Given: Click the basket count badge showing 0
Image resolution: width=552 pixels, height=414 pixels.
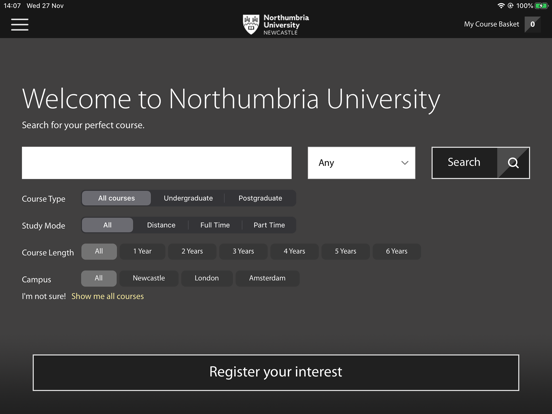Looking at the screenshot, I should click(x=532, y=24).
